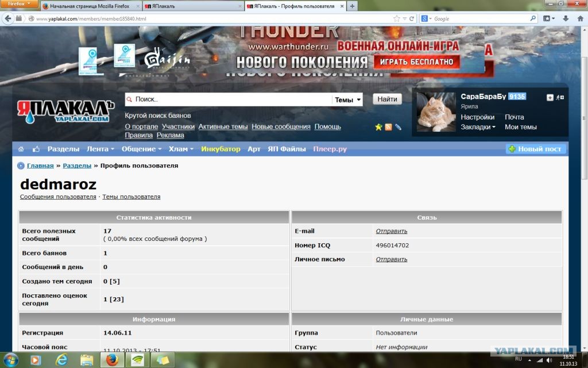Expand the Хлам menu
Screen dimensions: 588x368
coord(181,149)
